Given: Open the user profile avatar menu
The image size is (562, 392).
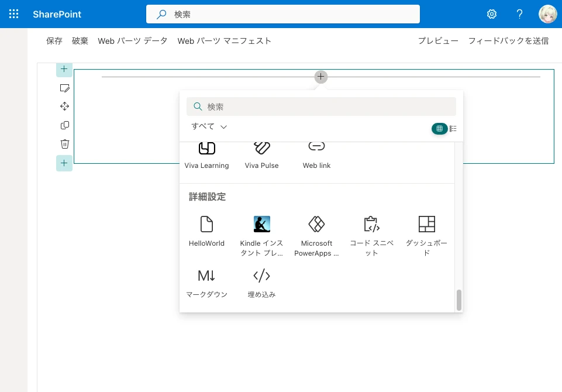Looking at the screenshot, I should [x=547, y=14].
